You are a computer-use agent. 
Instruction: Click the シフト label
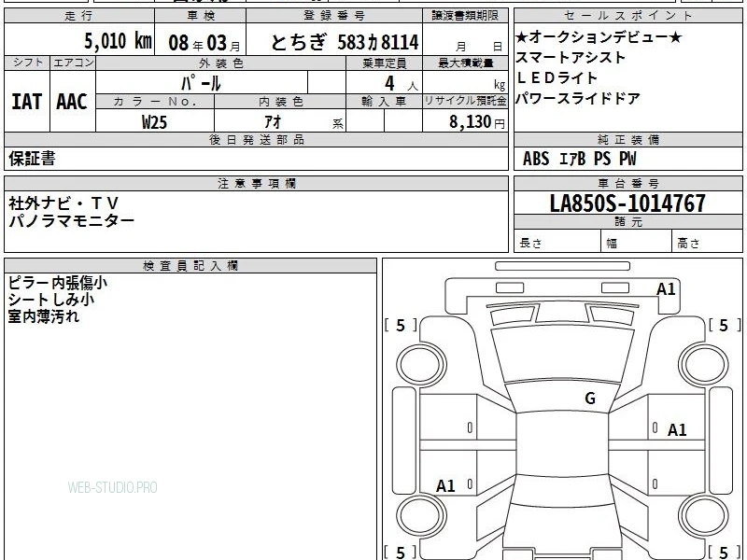(27, 63)
